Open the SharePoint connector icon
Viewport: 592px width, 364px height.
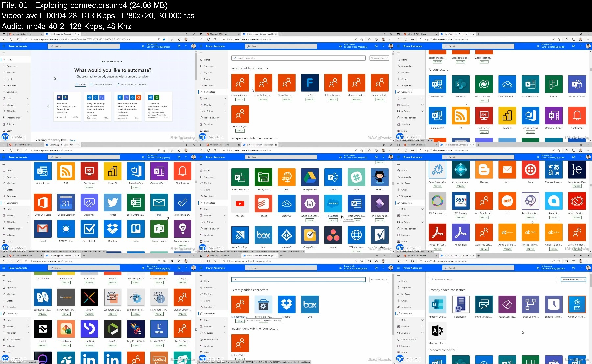click(461, 84)
